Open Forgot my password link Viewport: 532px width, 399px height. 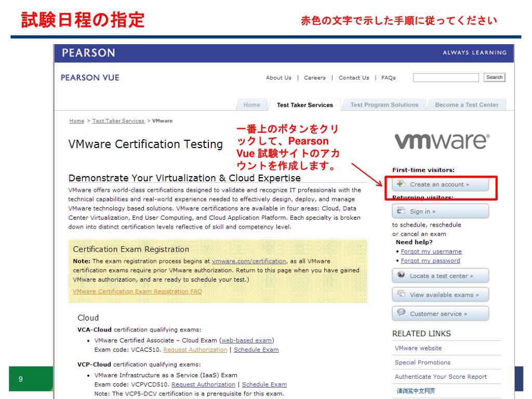coord(431,261)
